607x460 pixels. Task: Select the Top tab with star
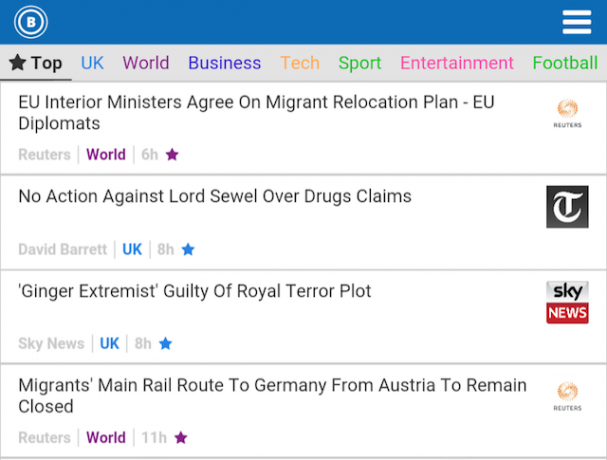pyautogui.click(x=36, y=63)
